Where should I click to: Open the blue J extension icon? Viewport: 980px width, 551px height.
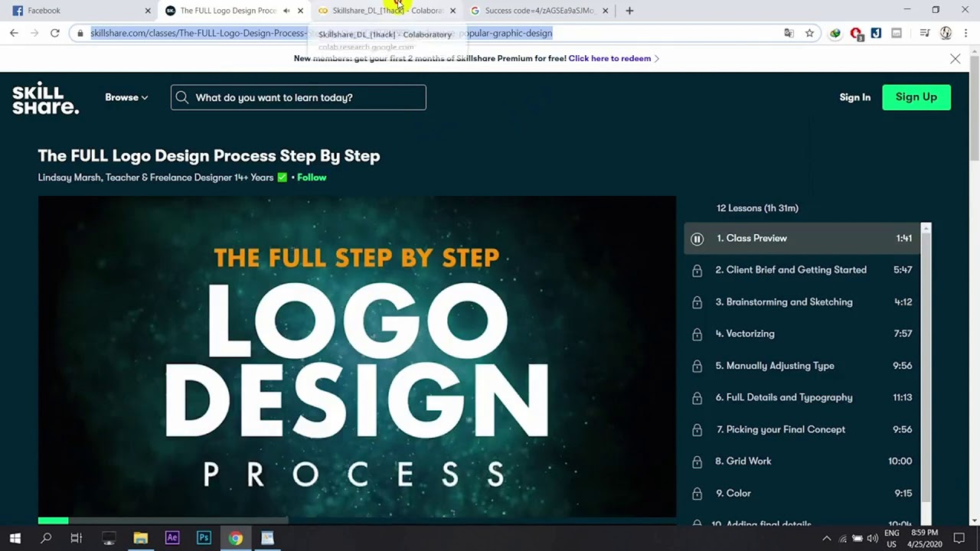(x=877, y=33)
